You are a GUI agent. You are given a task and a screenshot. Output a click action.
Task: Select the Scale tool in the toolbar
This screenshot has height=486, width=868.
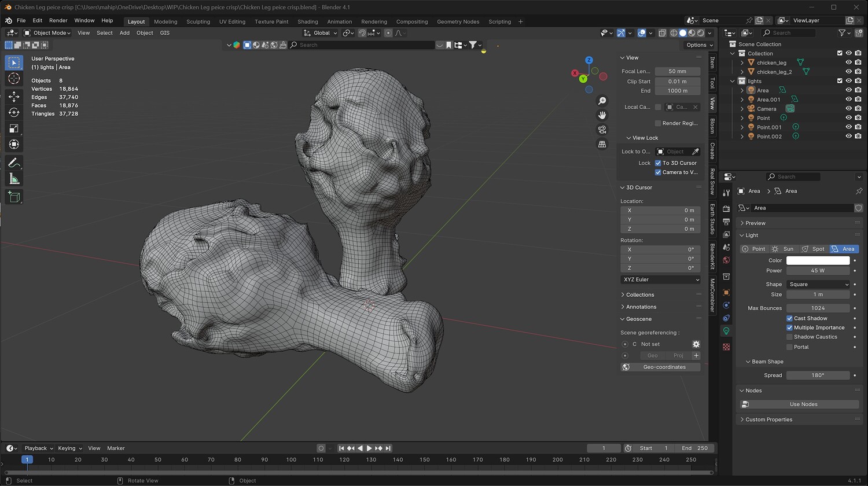pos(14,128)
